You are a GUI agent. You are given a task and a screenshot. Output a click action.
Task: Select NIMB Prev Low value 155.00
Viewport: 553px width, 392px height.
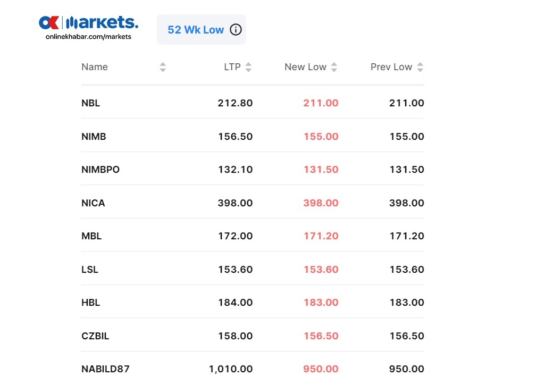pyautogui.click(x=407, y=137)
